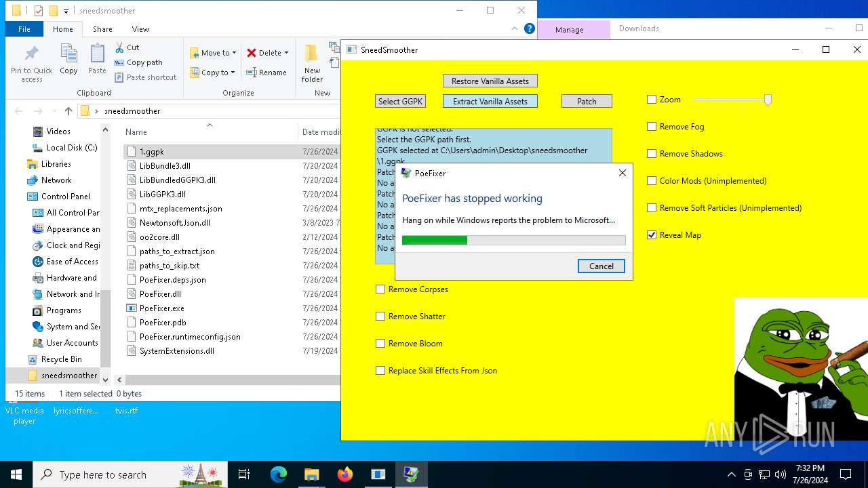868x488 pixels.
Task: Open the File menu tab
Action: coord(24,29)
